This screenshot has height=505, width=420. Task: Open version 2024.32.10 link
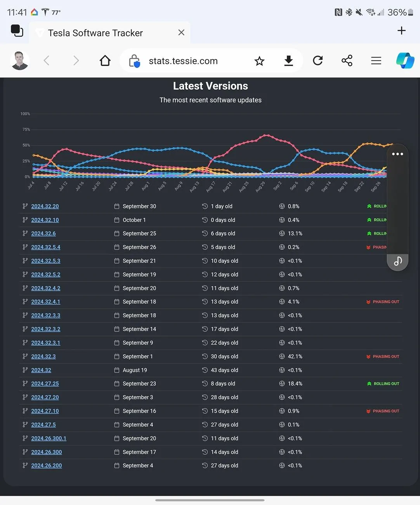tap(45, 220)
